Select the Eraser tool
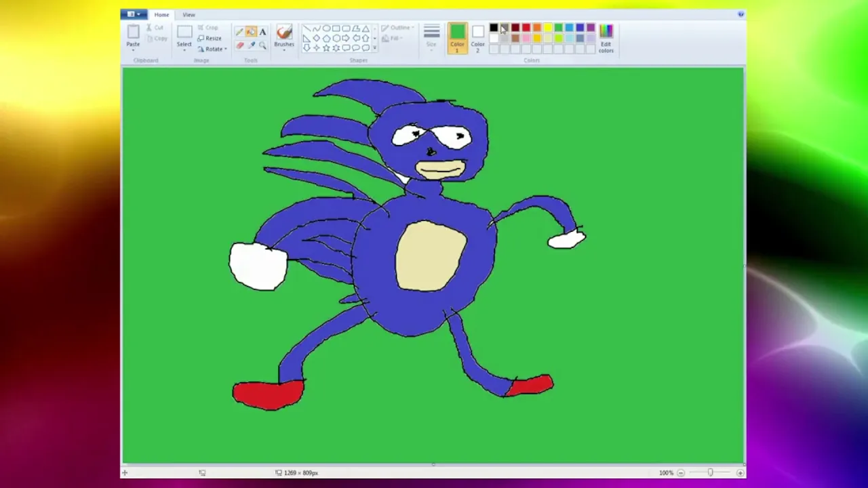 point(240,45)
